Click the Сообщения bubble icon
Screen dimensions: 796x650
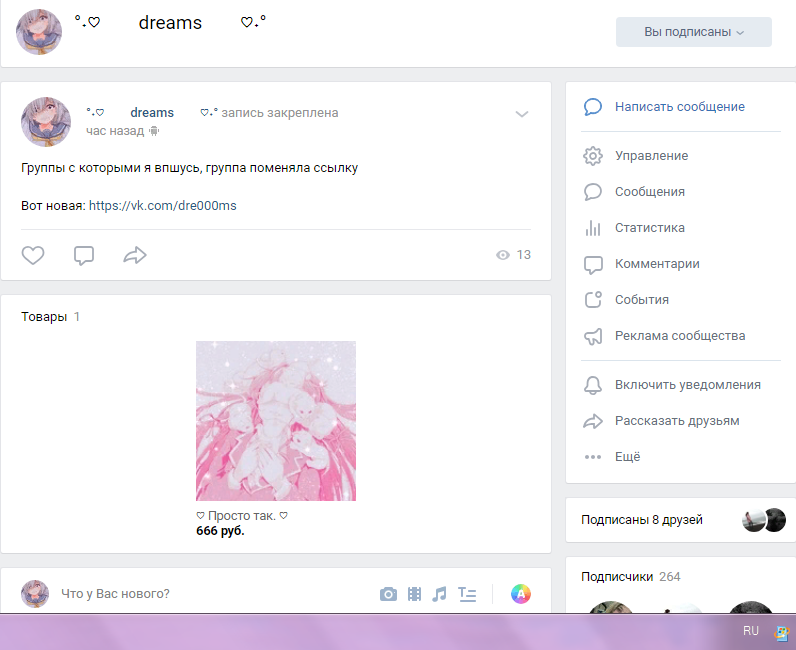[592, 192]
